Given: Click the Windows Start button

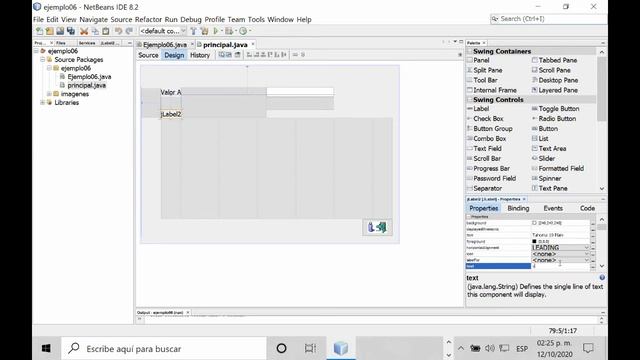Looking at the screenshot, I should [x=46, y=349].
